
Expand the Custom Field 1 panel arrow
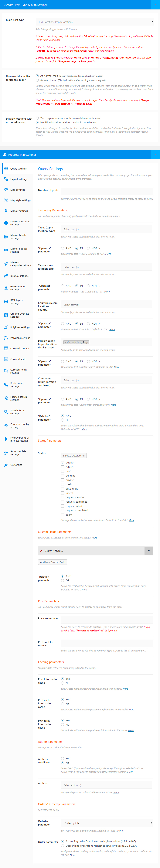[x=148, y=551]
